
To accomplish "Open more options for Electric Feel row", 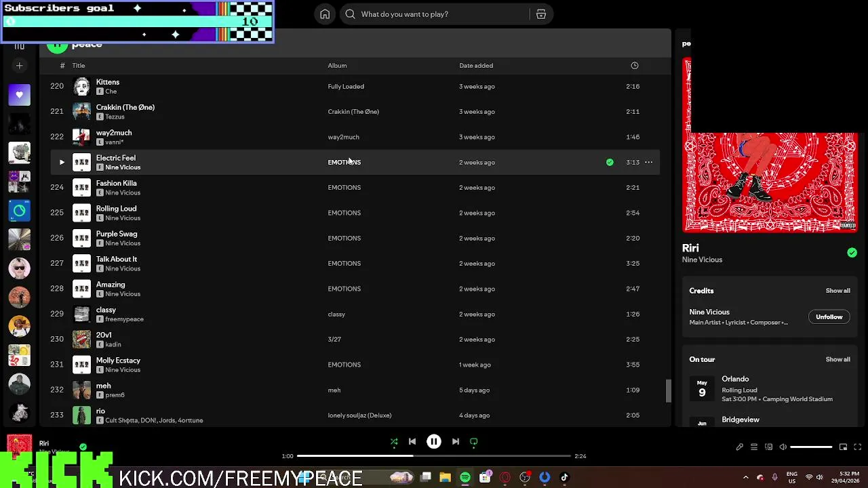I will click(648, 162).
